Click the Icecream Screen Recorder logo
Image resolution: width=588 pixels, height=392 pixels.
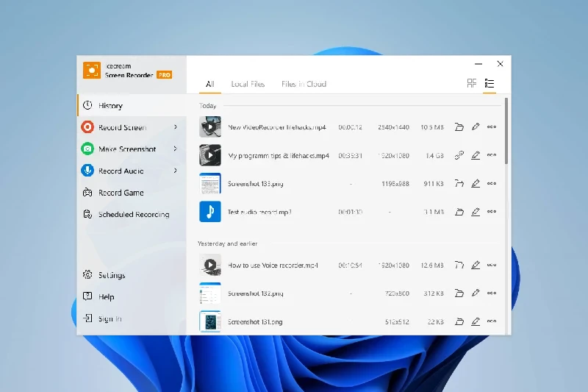tap(92, 71)
